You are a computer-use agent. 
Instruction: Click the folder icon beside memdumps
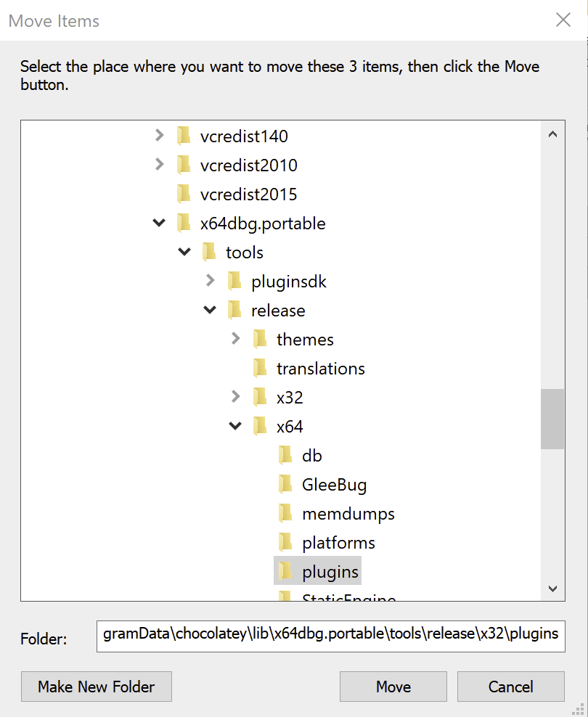[x=285, y=513]
